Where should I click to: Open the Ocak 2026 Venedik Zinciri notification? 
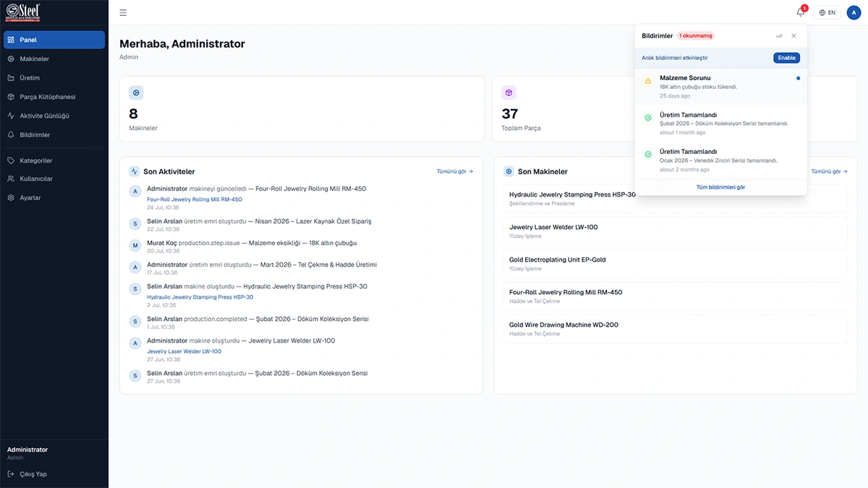point(720,160)
